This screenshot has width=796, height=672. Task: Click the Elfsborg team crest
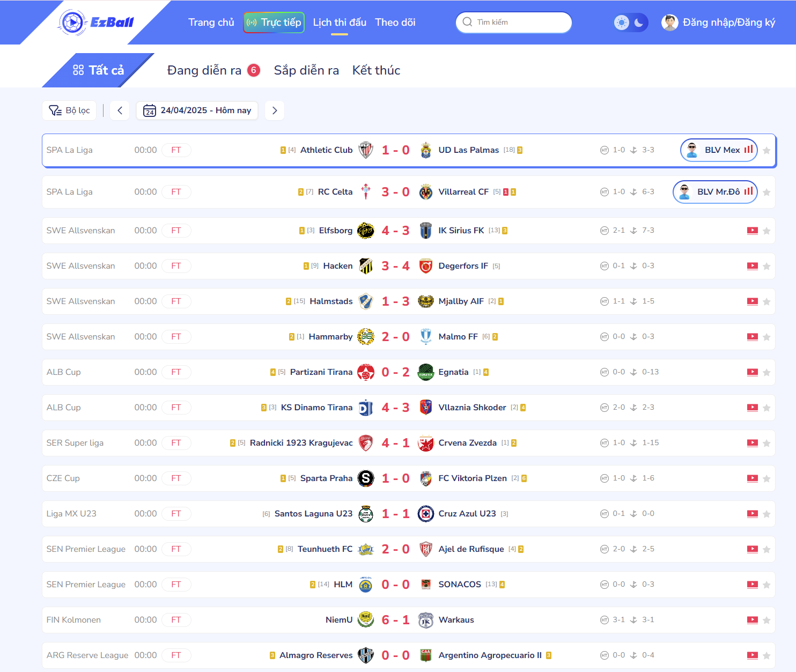[366, 231]
